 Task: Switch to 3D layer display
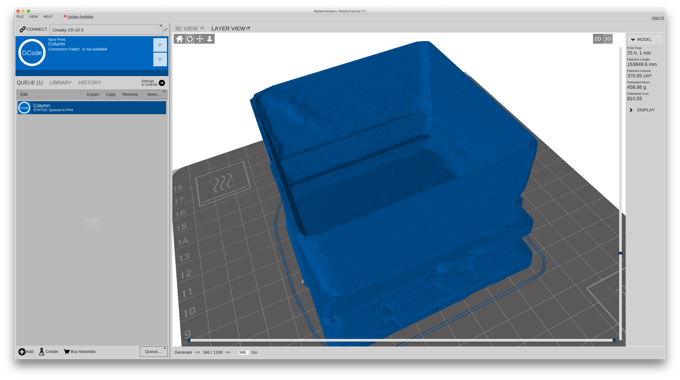coord(608,39)
